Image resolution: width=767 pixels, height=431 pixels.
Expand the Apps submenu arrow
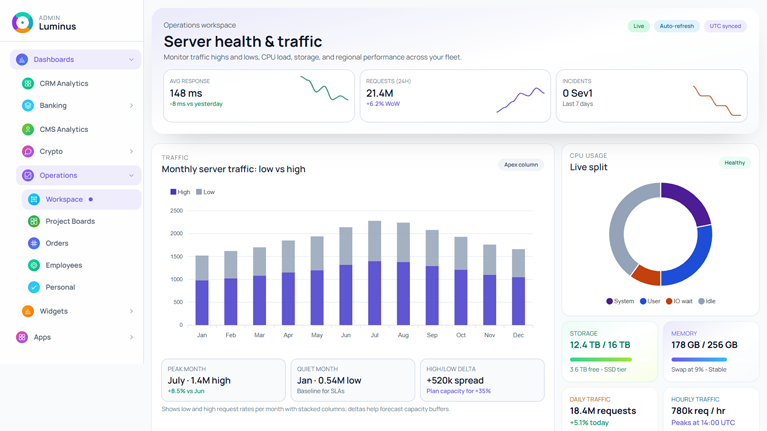coord(131,338)
